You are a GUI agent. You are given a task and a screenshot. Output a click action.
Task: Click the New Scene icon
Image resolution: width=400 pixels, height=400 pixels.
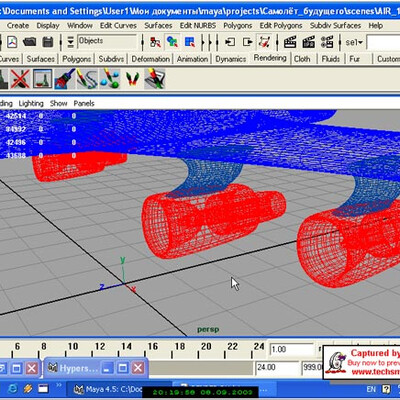(x=13, y=42)
